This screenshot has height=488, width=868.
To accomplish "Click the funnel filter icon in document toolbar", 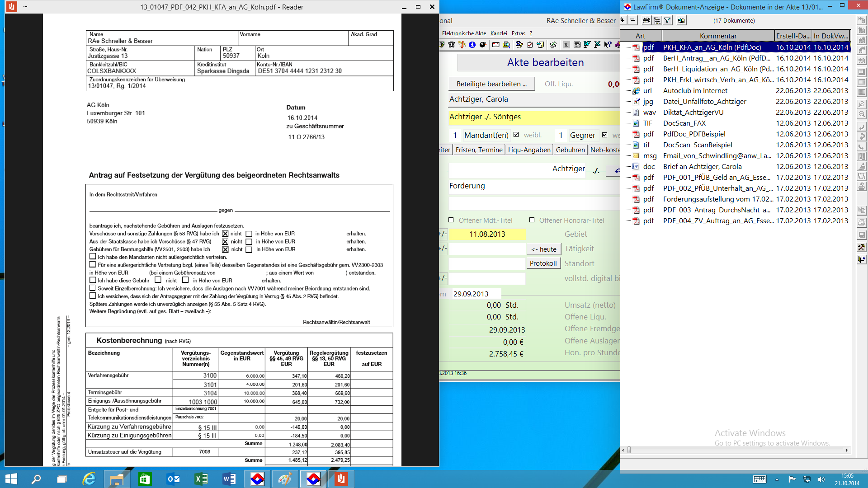I will [667, 20].
